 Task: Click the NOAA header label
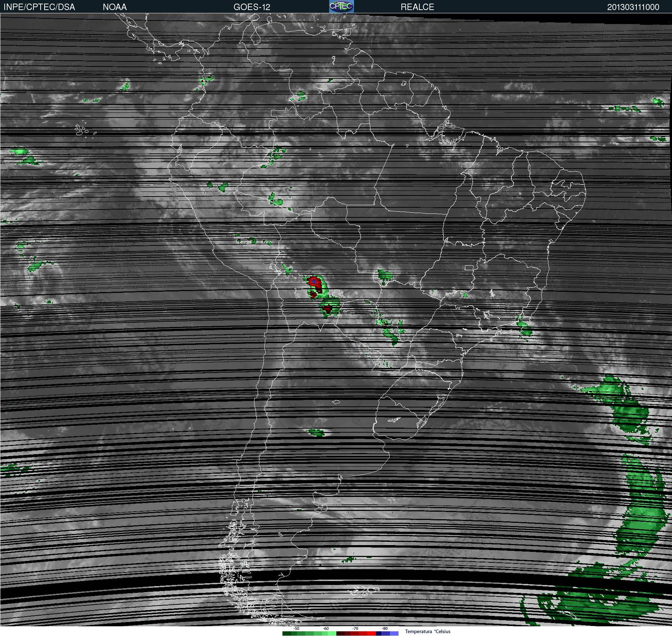click(x=115, y=7)
